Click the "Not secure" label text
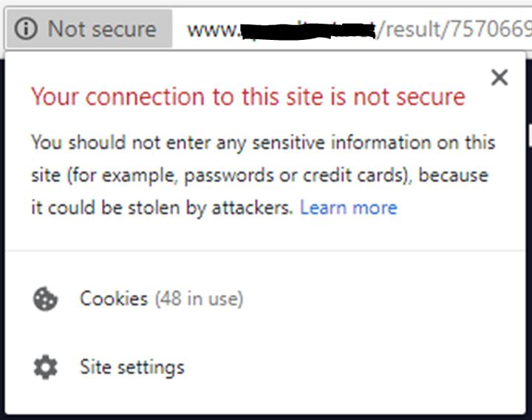This screenshot has height=420, width=532. pos(102,29)
